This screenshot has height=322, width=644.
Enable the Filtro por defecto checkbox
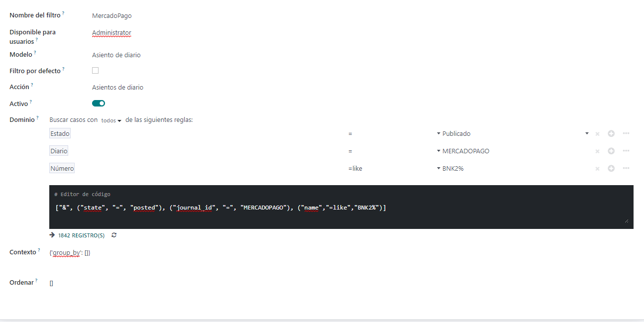click(x=95, y=71)
